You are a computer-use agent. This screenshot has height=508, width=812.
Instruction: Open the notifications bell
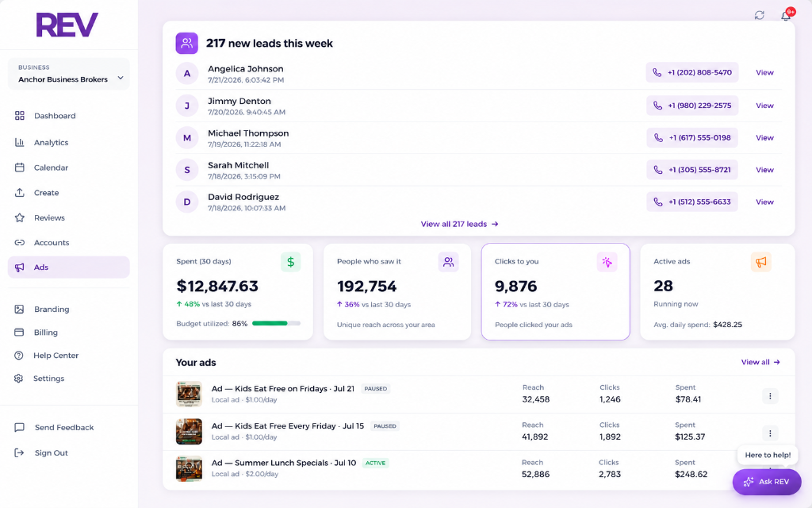pyautogui.click(x=786, y=16)
